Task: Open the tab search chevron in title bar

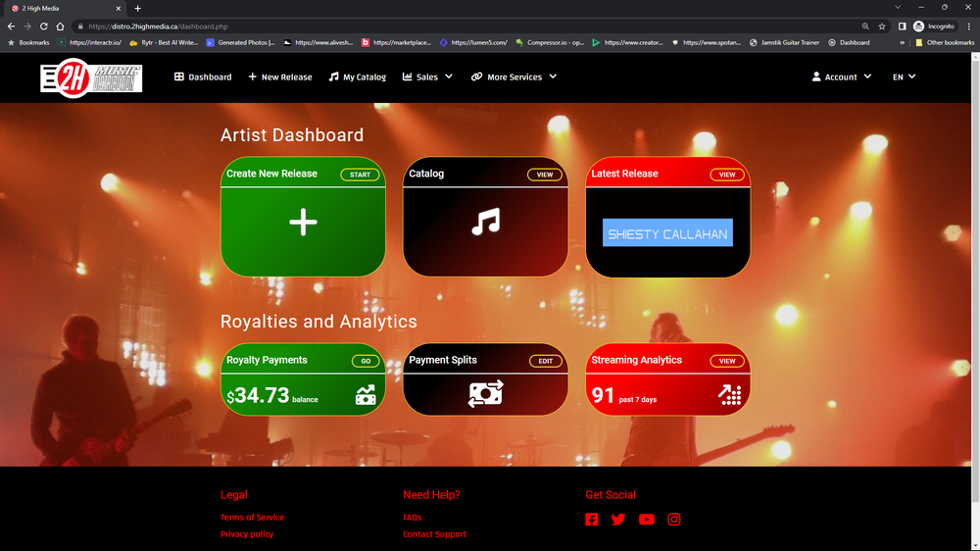Action: coord(898,8)
